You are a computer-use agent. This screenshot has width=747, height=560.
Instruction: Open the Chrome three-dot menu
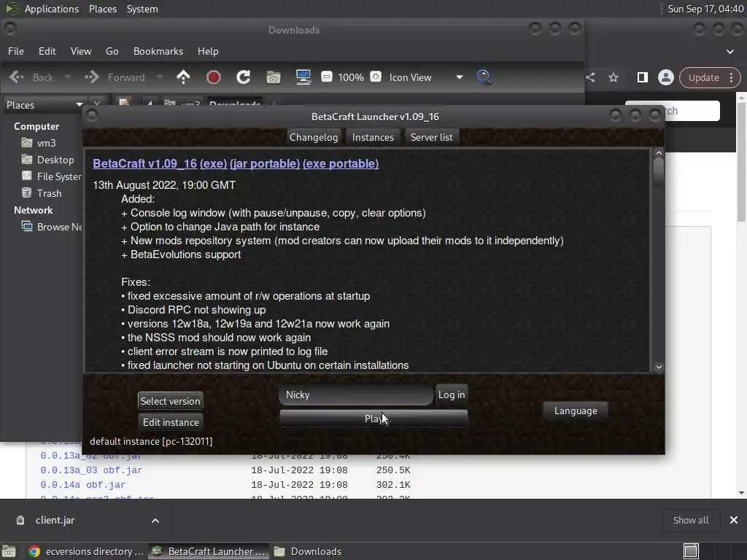click(x=731, y=77)
